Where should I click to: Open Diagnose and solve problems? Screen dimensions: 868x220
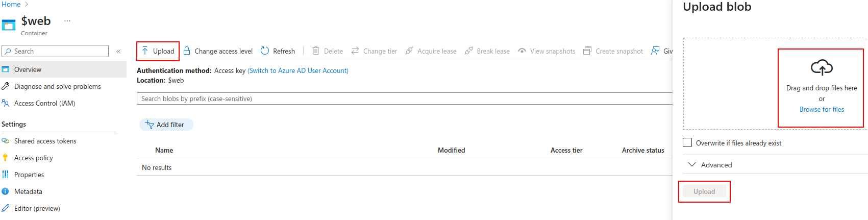point(57,86)
